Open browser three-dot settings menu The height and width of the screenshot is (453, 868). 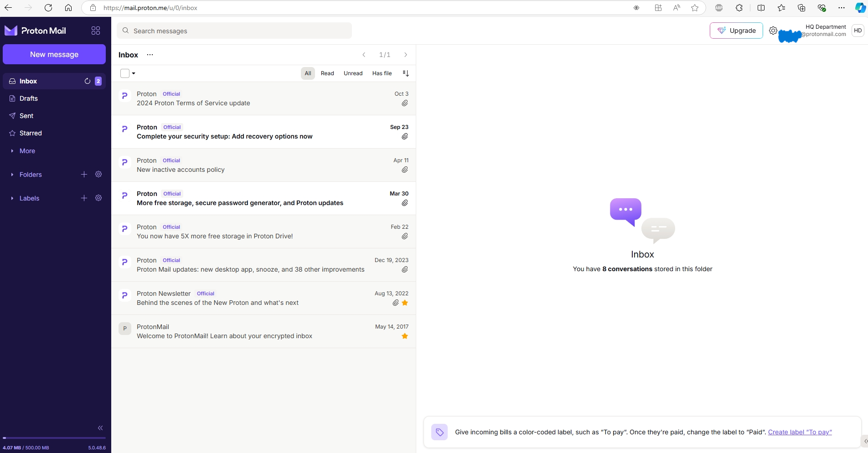[842, 8]
